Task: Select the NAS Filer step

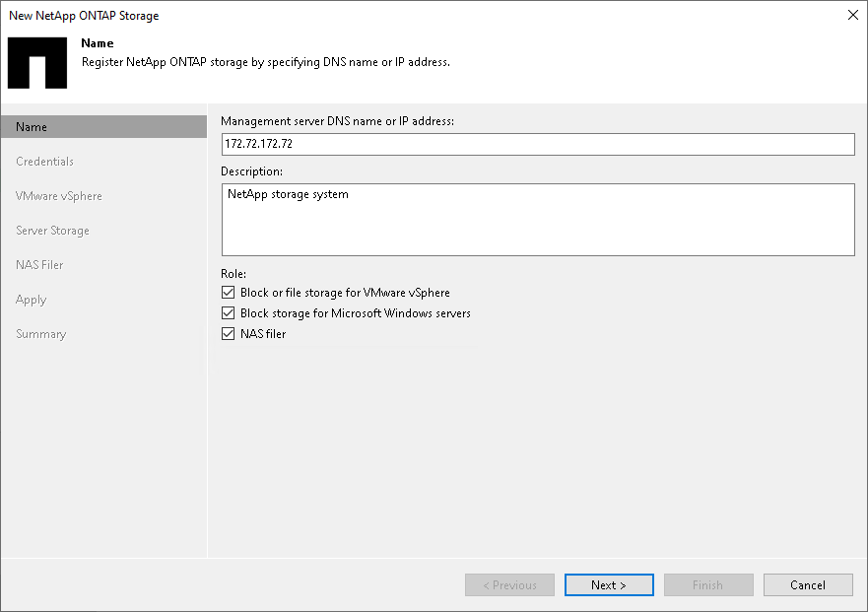Action: click(39, 265)
